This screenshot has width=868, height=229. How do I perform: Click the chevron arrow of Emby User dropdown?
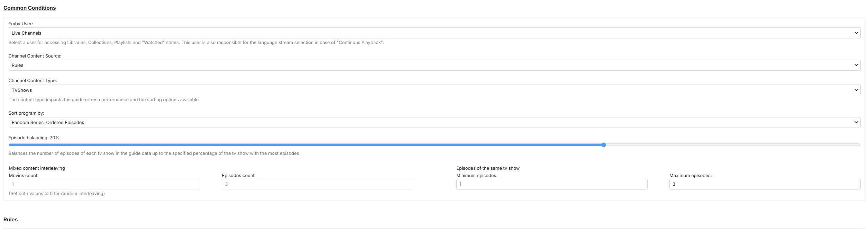(x=856, y=33)
